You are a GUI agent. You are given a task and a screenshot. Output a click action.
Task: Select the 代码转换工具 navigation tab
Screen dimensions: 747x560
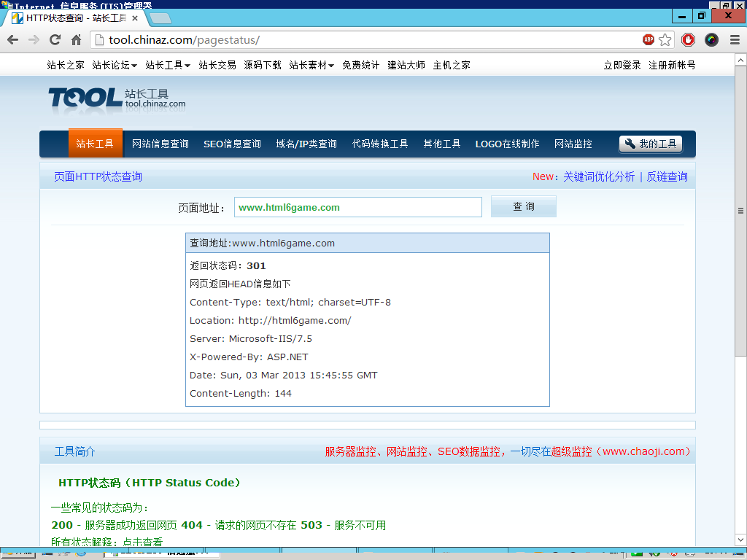(x=380, y=144)
